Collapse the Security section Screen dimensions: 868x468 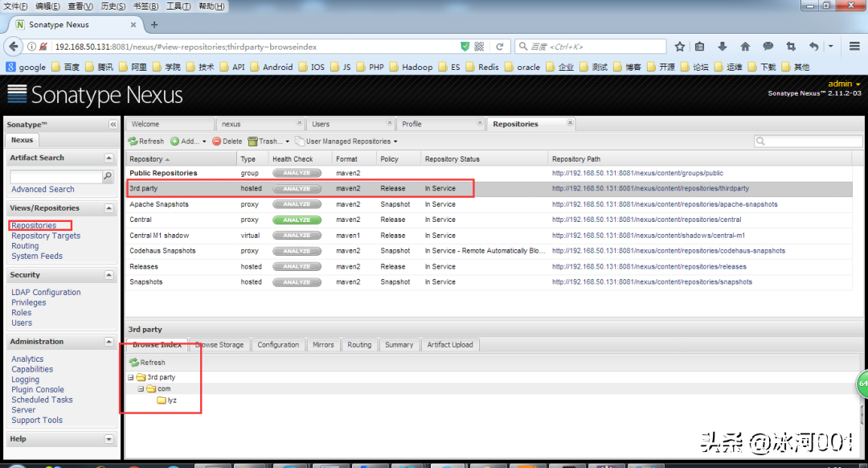(109, 275)
